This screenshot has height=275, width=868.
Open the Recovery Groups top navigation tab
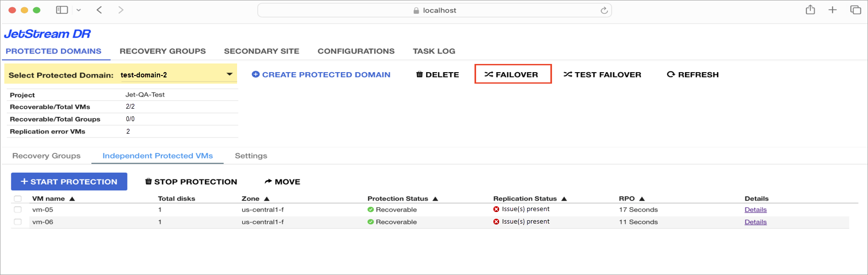pos(163,51)
